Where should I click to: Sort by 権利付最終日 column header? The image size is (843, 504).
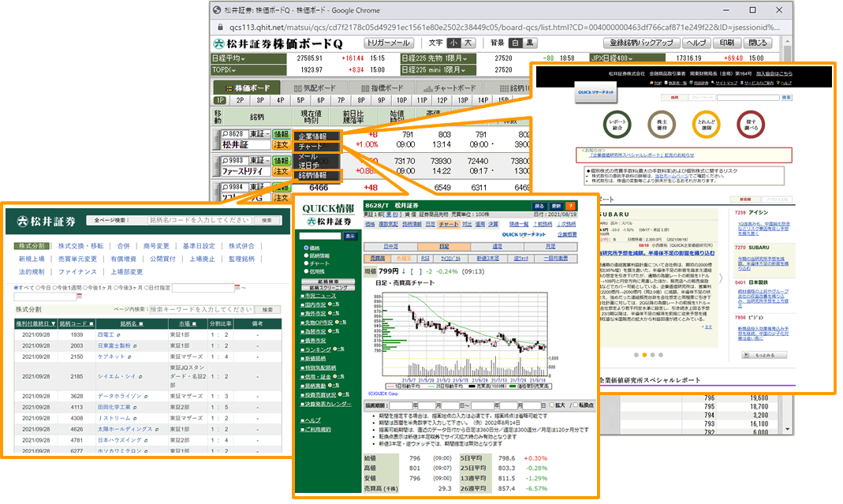pos(35,324)
